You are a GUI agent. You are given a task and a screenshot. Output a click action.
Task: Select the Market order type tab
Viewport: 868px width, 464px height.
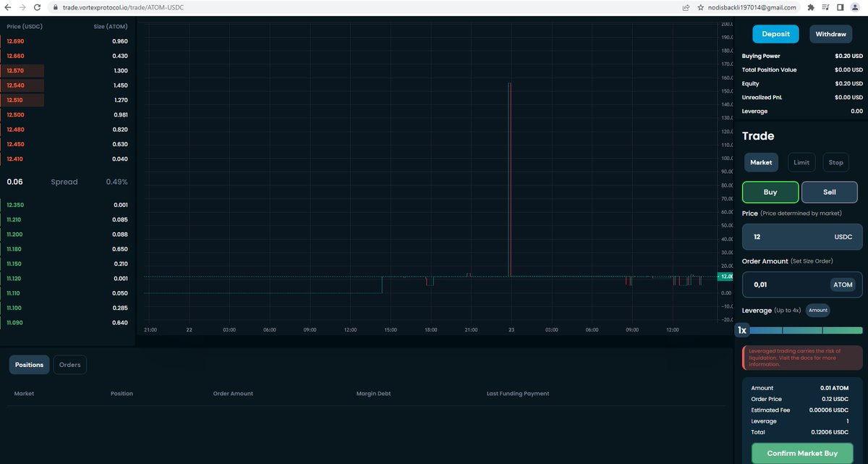coord(761,162)
